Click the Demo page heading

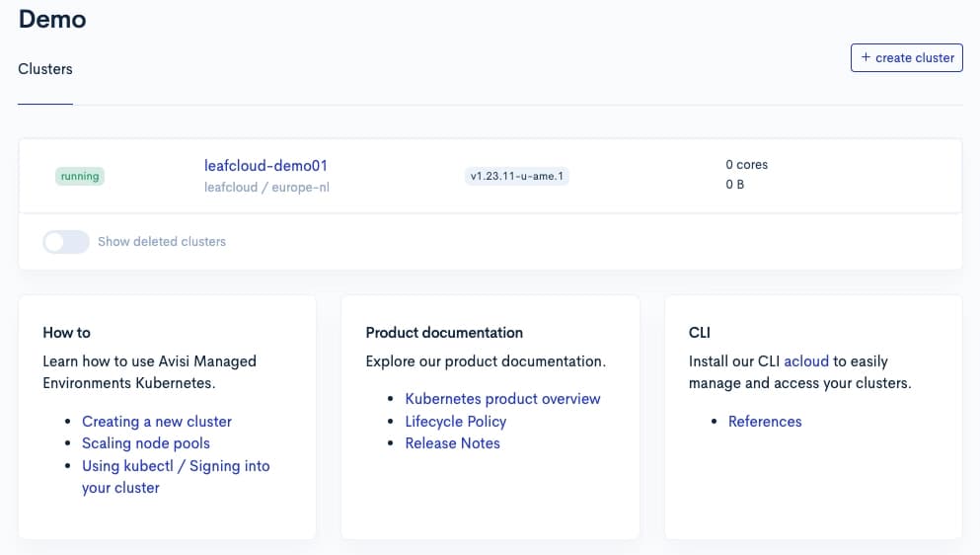[x=52, y=20]
